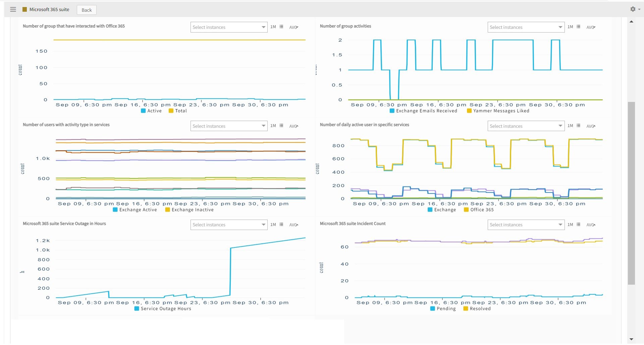This screenshot has width=644, height=345.
Task: Select the 1M time range on Service Outage chart
Action: [273, 224]
